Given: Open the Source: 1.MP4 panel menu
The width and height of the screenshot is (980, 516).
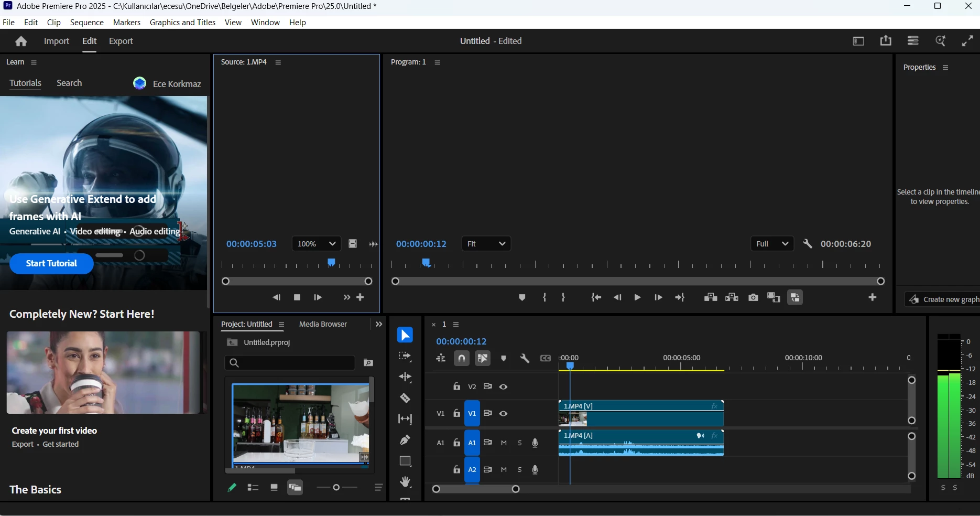Looking at the screenshot, I should [278, 62].
